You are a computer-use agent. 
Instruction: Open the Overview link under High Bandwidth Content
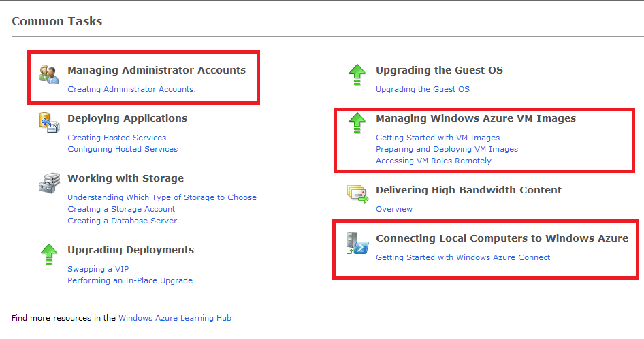[x=394, y=209]
